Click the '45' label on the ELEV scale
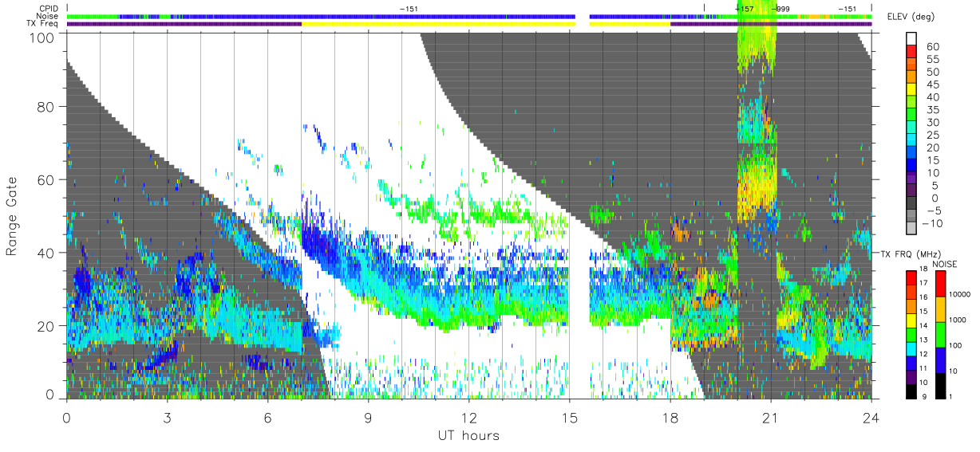Screen dimensions: 980x452 (x=932, y=85)
